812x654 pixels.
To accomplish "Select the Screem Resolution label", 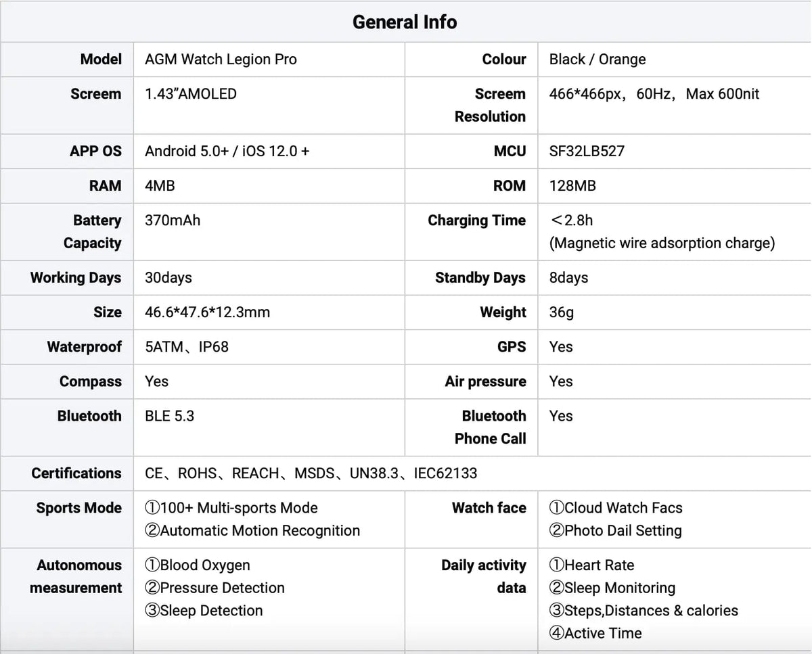I will [491, 105].
